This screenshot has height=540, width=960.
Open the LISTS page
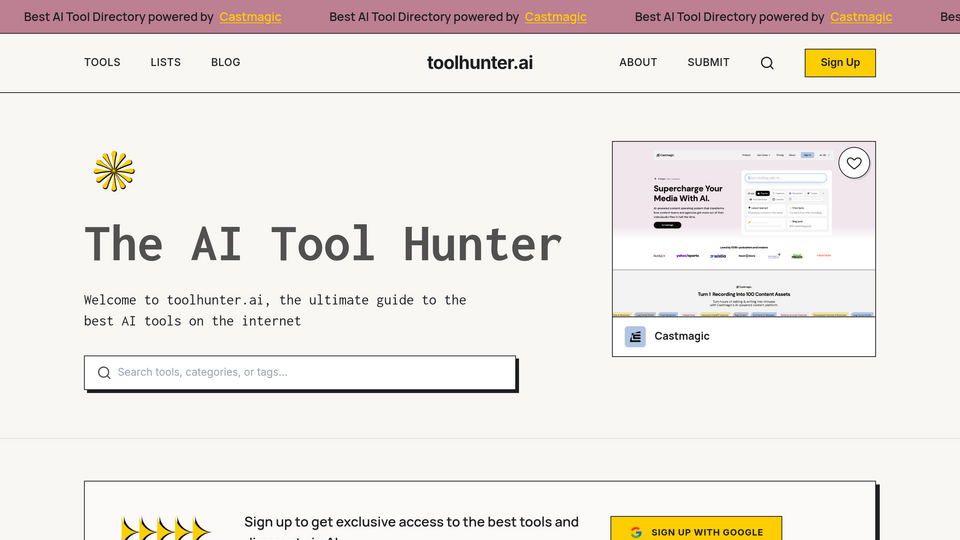[x=165, y=62]
